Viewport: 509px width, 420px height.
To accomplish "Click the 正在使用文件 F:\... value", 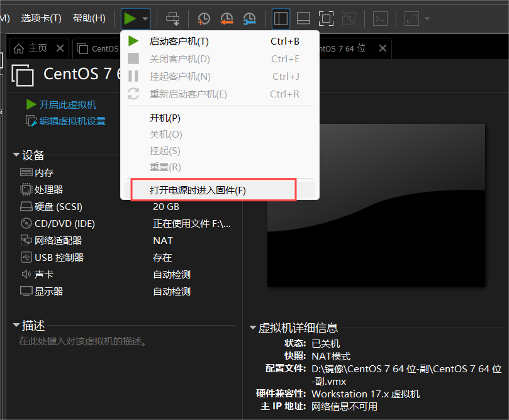I will pos(192,223).
